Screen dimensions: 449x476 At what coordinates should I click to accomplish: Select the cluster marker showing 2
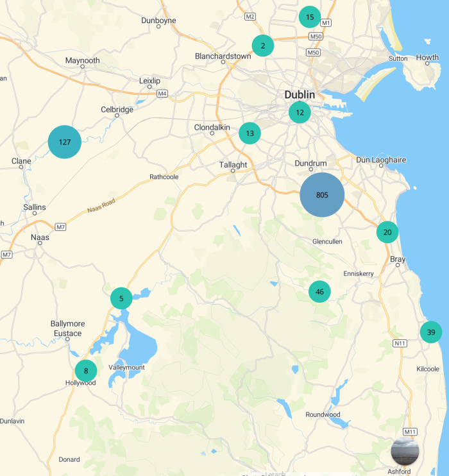tap(263, 46)
